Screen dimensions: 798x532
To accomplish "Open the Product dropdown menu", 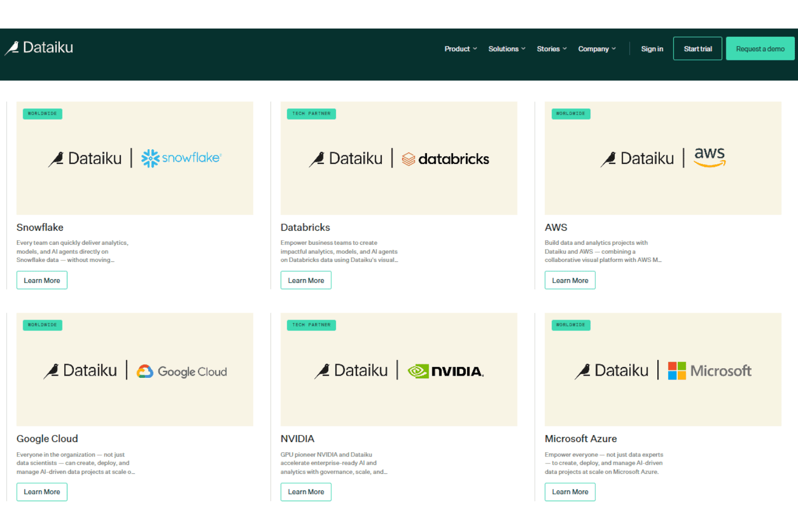I will click(460, 49).
